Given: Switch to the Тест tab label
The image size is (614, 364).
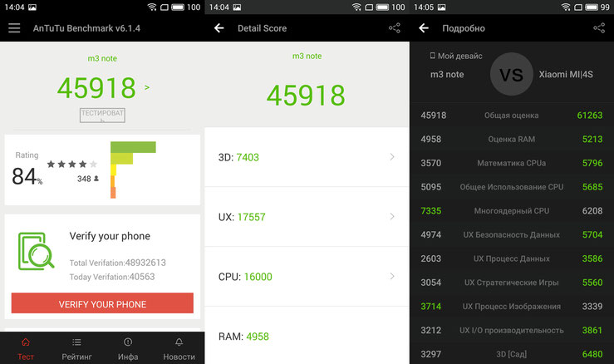Looking at the screenshot, I should tap(26, 357).
